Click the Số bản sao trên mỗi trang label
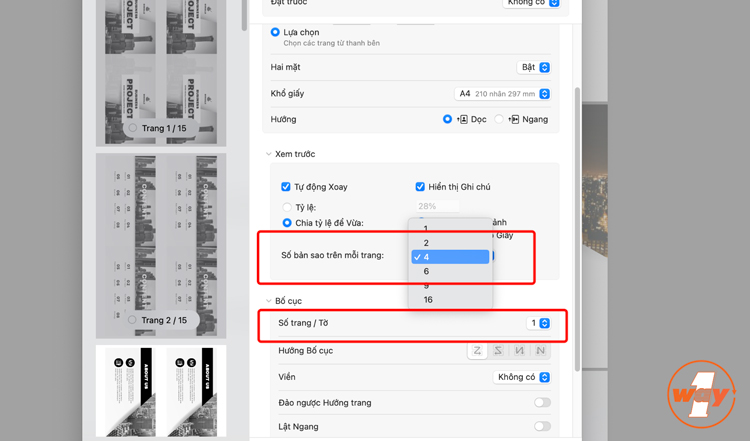The height and width of the screenshot is (441, 750). click(x=332, y=255)
